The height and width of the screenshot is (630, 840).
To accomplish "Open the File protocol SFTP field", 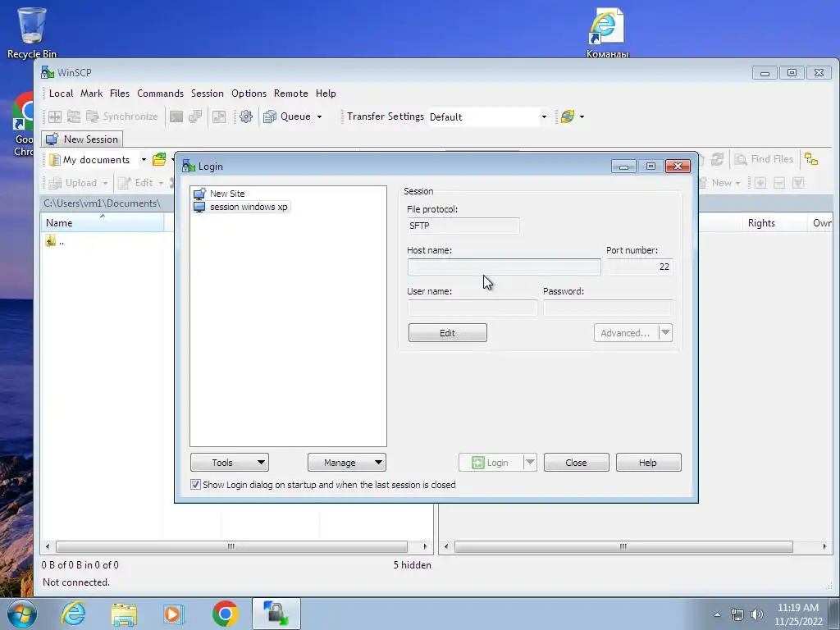I will (x=463, y=226).
